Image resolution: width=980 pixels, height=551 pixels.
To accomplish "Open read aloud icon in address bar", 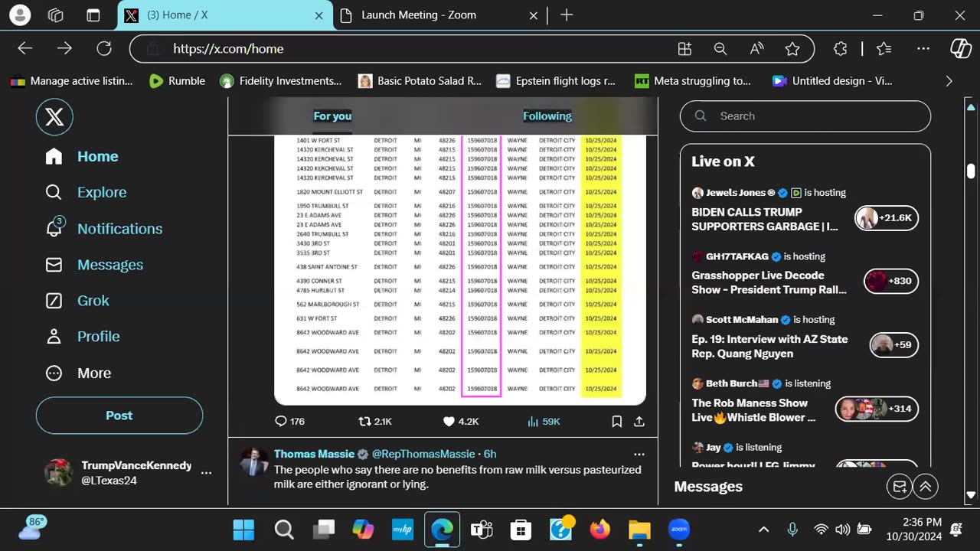I will point(756,49).
